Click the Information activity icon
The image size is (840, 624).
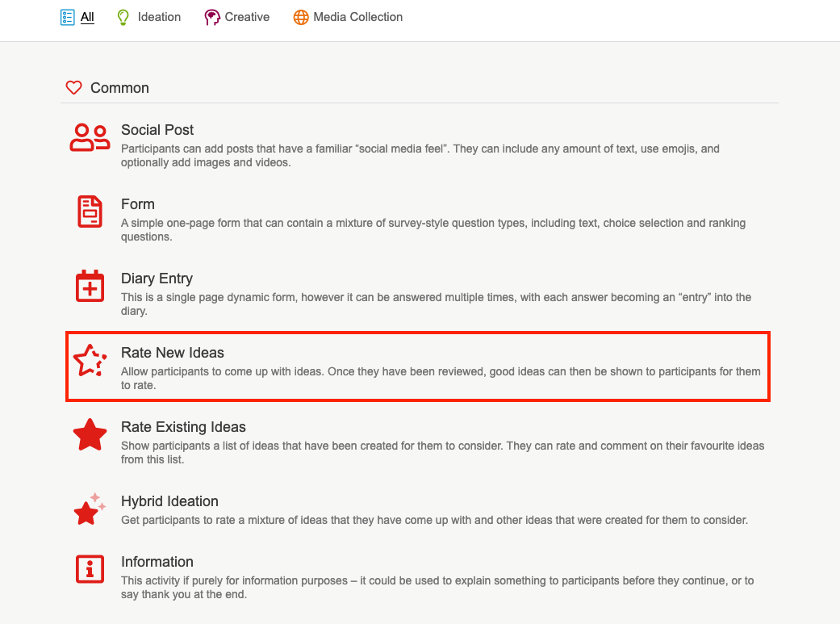pos(90,569)
